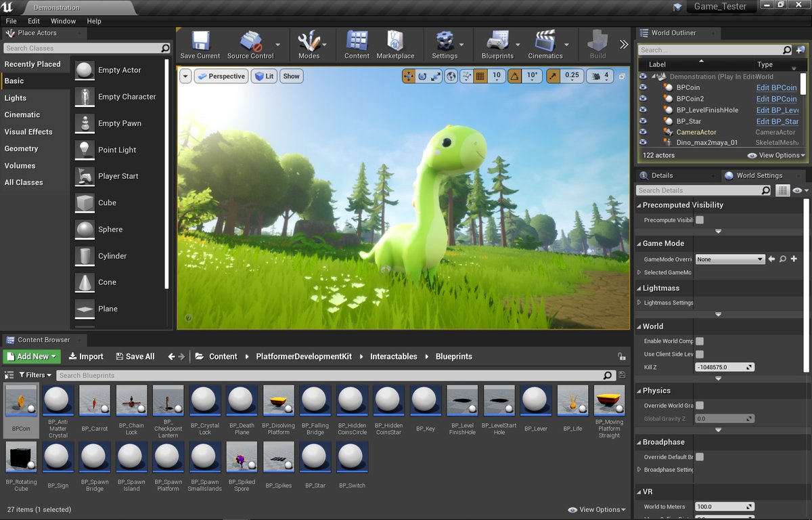Open camera speed 4 setting
Viewport: 812px width, 520px height.
[x=600, y=76]
